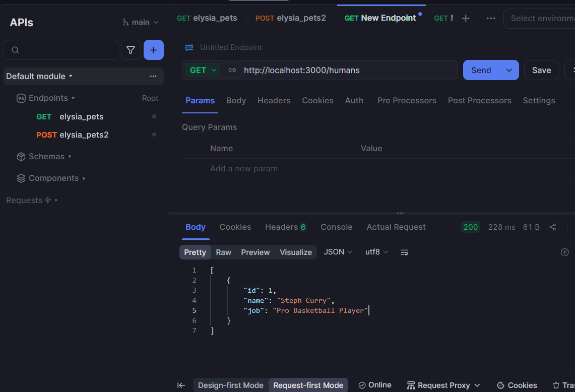Collapse the sidebar using the bottom-left arrow icon
575x392 pixels.
point(181,385)
